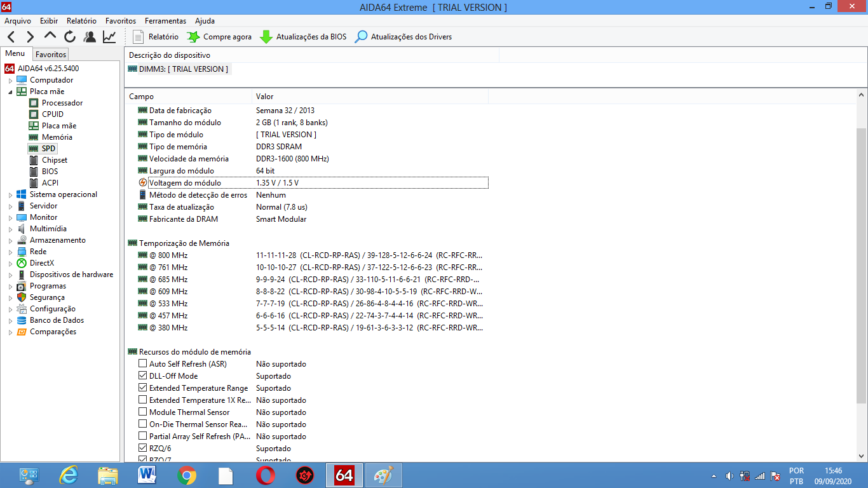Go up one level with Up arrow

tap(50, 36)
